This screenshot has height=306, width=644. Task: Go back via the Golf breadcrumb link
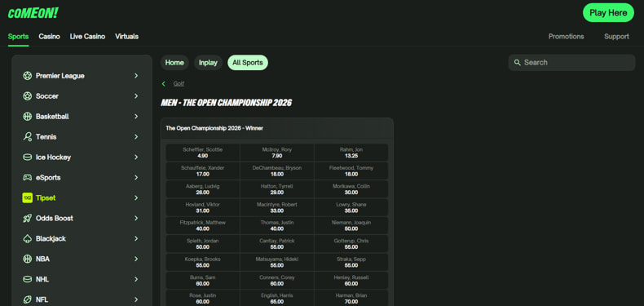(x=179, y=83)
